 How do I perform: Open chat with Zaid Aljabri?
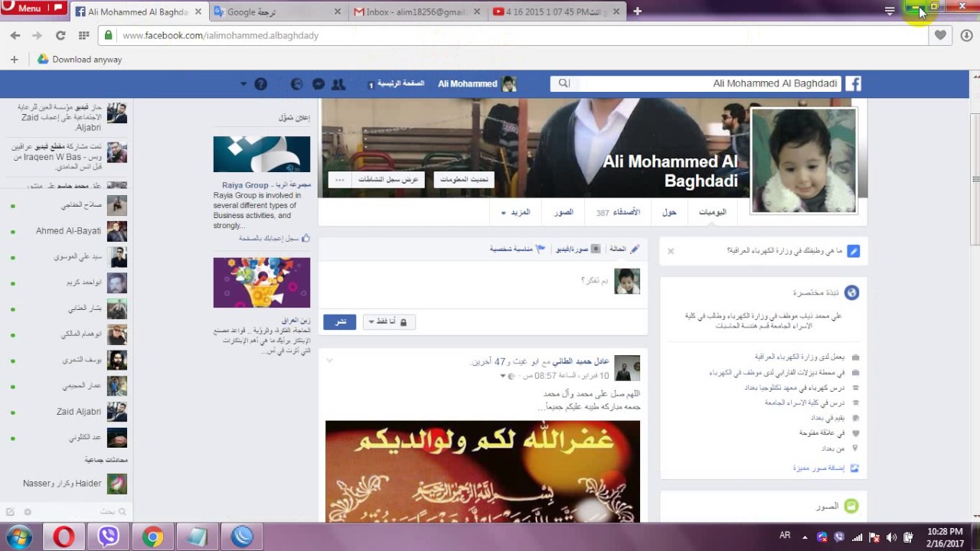(70, 411)
